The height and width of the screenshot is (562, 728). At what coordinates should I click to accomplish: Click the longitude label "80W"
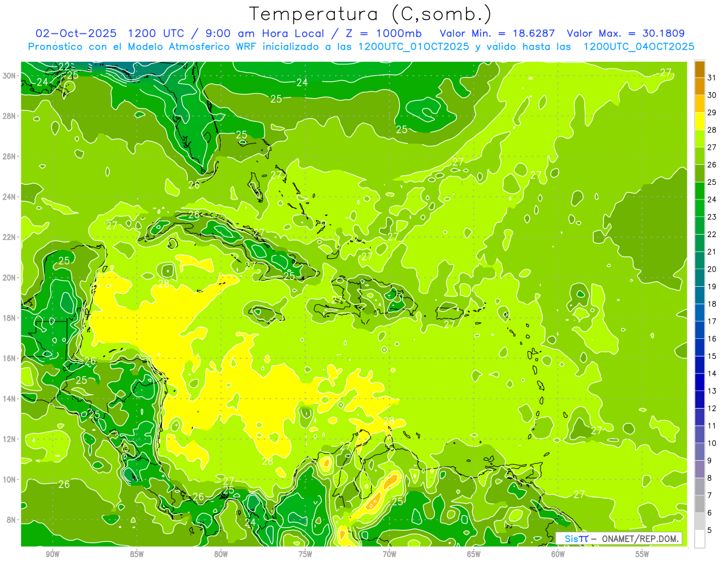tap(221, 554)
